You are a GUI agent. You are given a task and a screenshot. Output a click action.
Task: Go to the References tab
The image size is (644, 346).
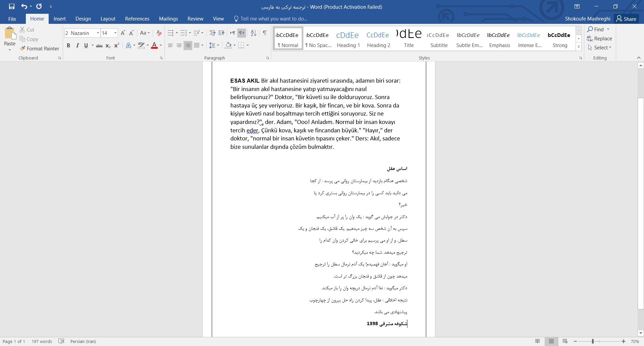[137, 19]
